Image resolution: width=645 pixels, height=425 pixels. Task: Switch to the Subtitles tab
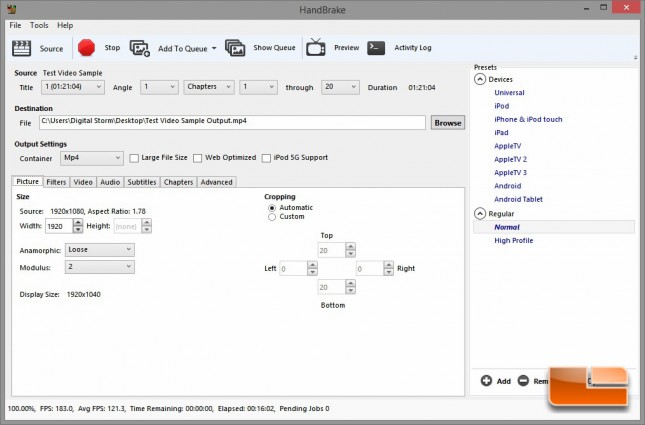coord(142,182)
